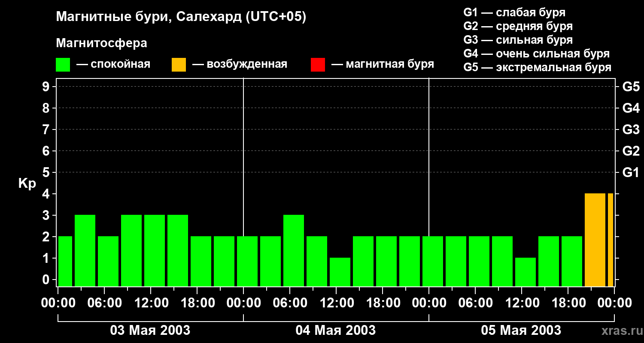Screen dimensions: 644x343
Task: Click the '06:00' time label under 05 Мая
Action: coord(475,303)
